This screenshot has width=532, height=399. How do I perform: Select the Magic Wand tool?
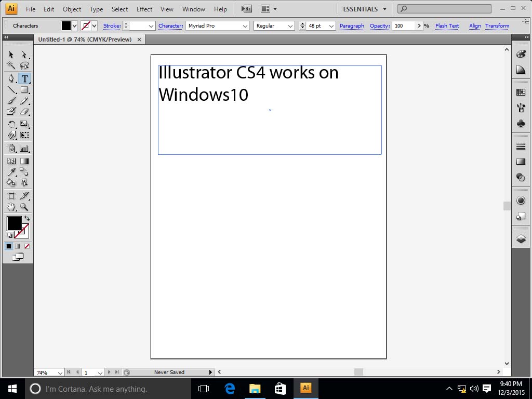pyautogui.click(x=11, y=65)
